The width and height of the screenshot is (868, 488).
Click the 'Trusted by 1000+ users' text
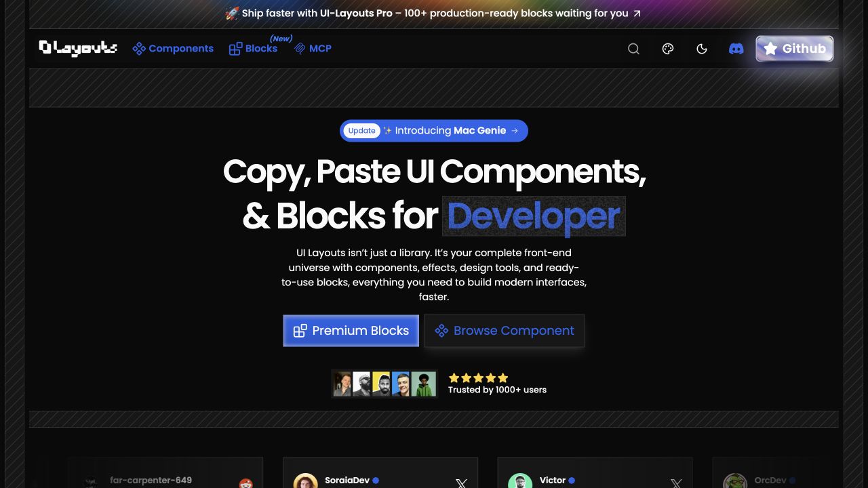pyautogui.click(x=497, y=390)
